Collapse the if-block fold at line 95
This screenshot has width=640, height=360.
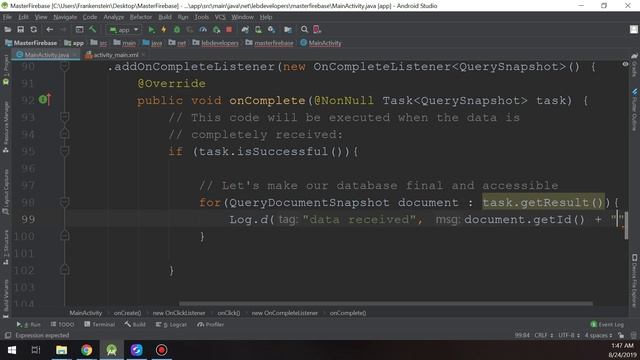(64, 151)
